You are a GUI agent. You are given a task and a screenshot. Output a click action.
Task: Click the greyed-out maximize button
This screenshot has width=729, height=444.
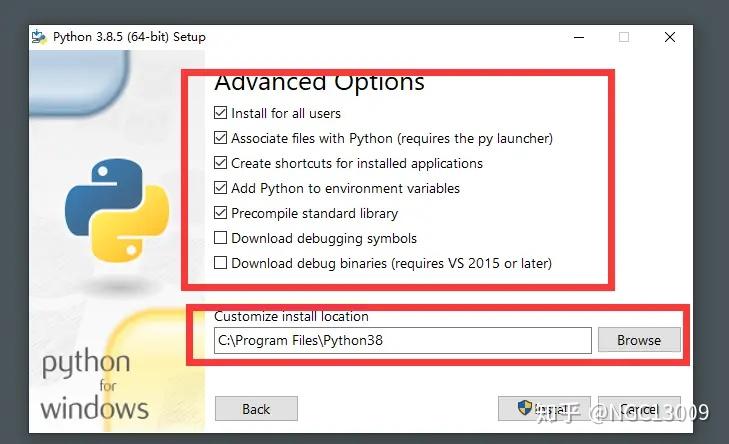pyautogui.click(x=624, y=37)
